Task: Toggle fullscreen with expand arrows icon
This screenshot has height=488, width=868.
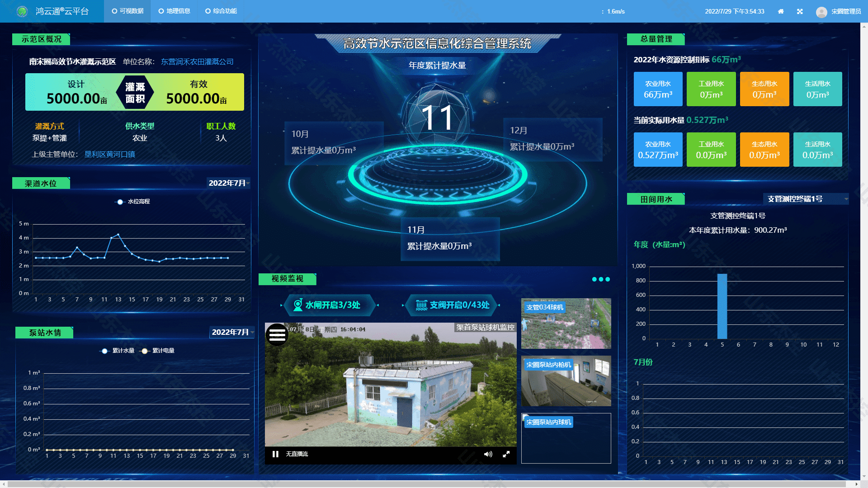Action: [800, 11]
